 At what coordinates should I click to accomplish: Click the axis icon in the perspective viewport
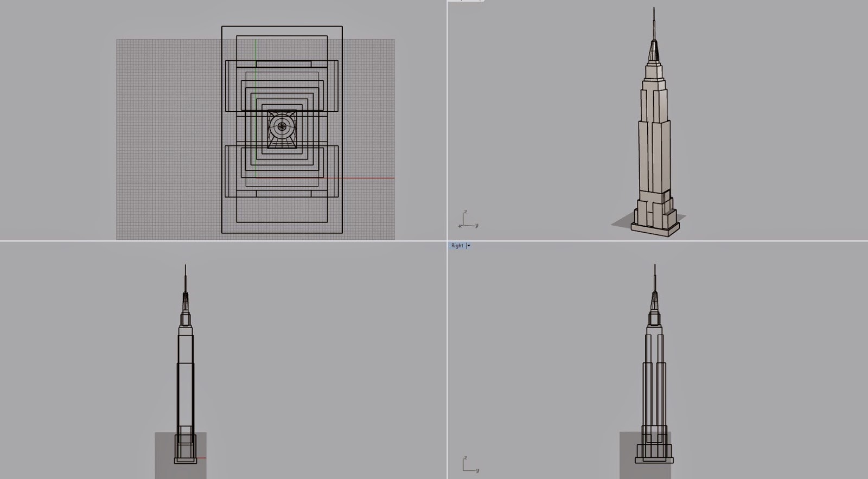(468, 220)
